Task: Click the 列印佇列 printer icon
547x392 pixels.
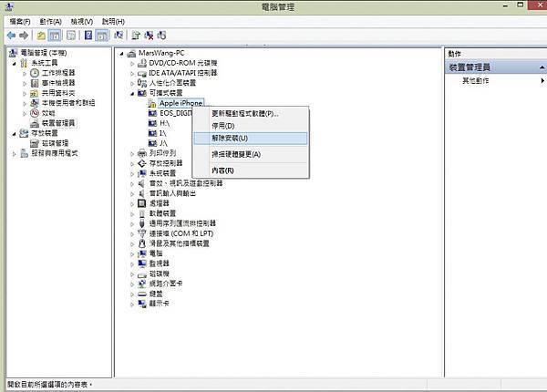Action: click(x=141, y=153)
